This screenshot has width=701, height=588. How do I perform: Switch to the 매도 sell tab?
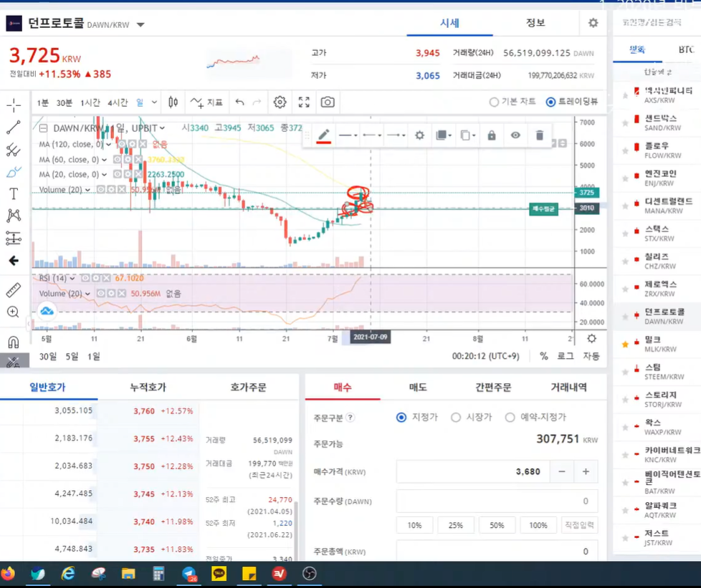[x=418, y=387]
